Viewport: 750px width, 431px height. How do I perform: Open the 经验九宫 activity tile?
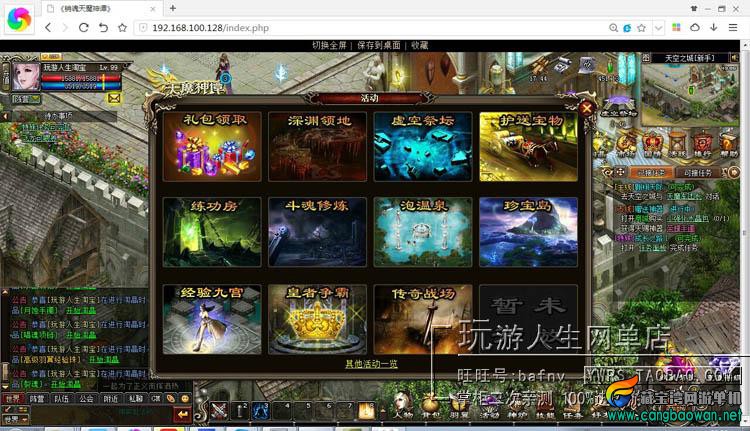212,320
